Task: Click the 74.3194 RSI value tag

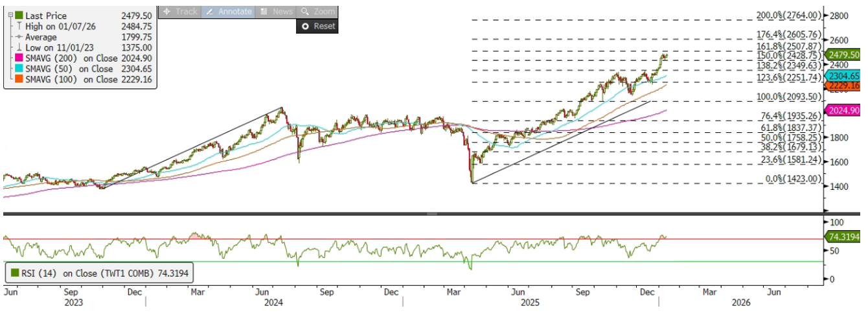Action: pyautogui.click(x=843, y=238)
